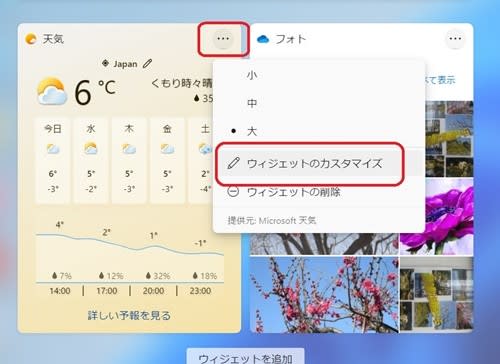The image size is (500, 364).
Task: Select the 今日 forecast day card
Action: pos(53,160)
